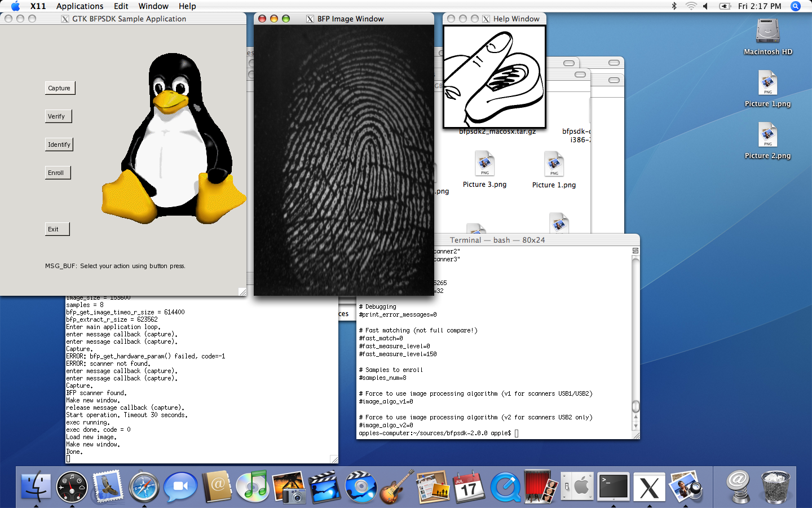Click the Identify button
This screenshot has height=508, width=812.
(x=59, y=144)
